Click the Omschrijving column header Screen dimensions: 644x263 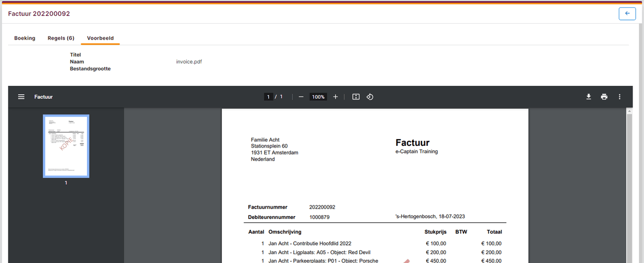click(285, 232)
